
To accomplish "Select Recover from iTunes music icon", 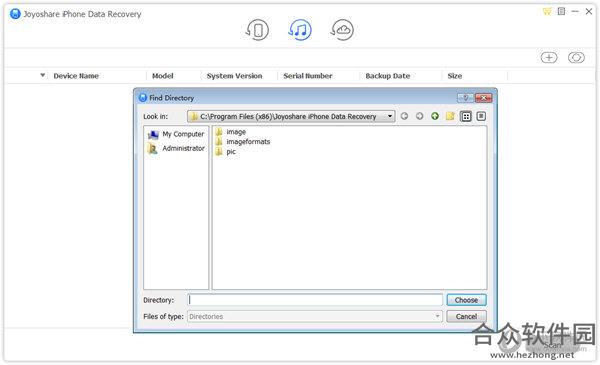I will click(300, 30).
